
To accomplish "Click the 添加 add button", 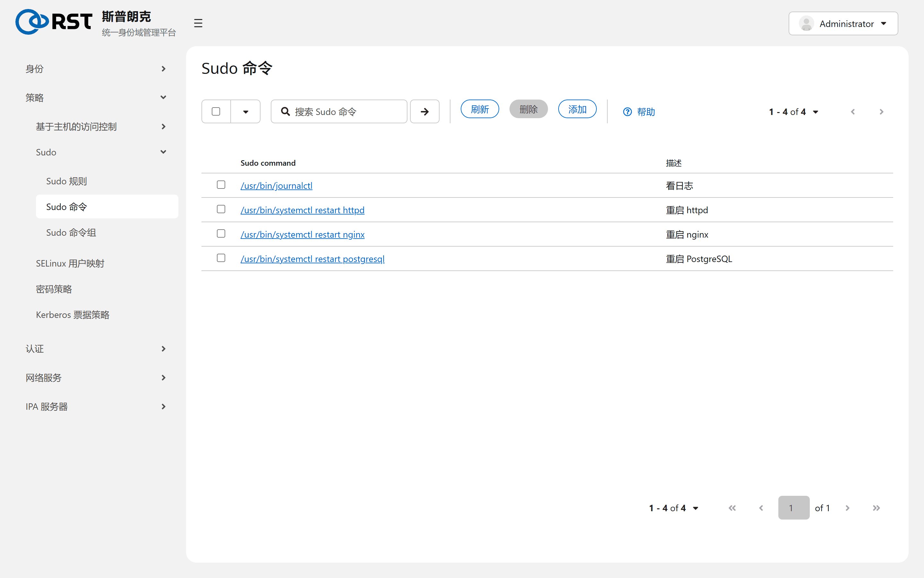I will 577,109.
